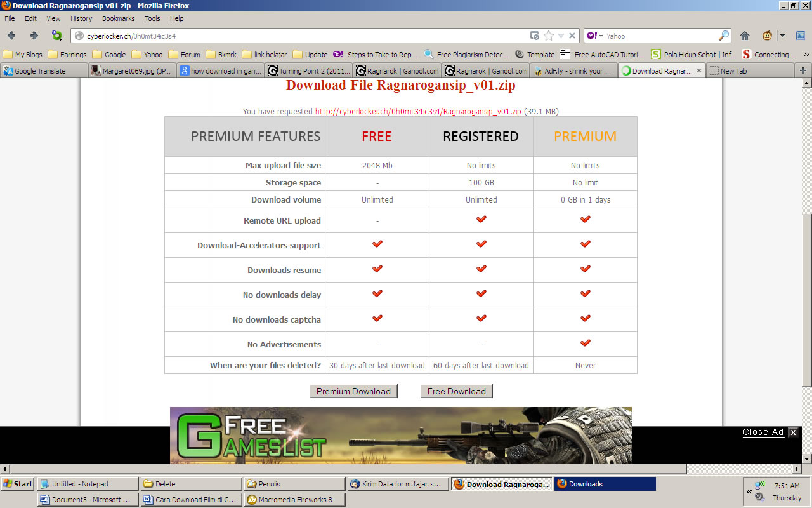Click the Free Gameslist banner ad
Image resolution: width=812 pixels, height=508 pixels.
pos(400,436)
